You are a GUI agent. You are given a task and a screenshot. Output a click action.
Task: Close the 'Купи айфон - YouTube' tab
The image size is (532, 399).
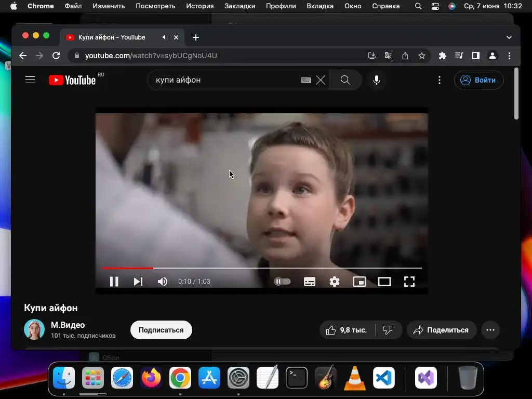pos(176,37)
